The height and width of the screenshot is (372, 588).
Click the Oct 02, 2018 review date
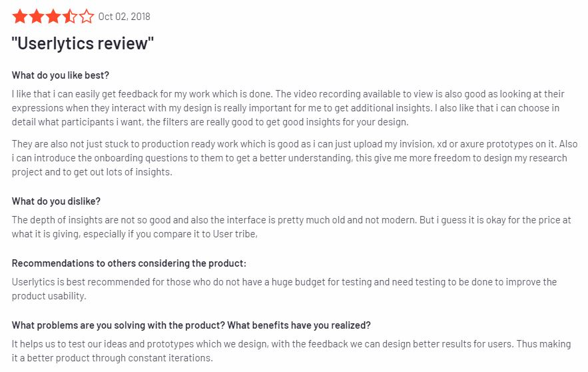124,17
